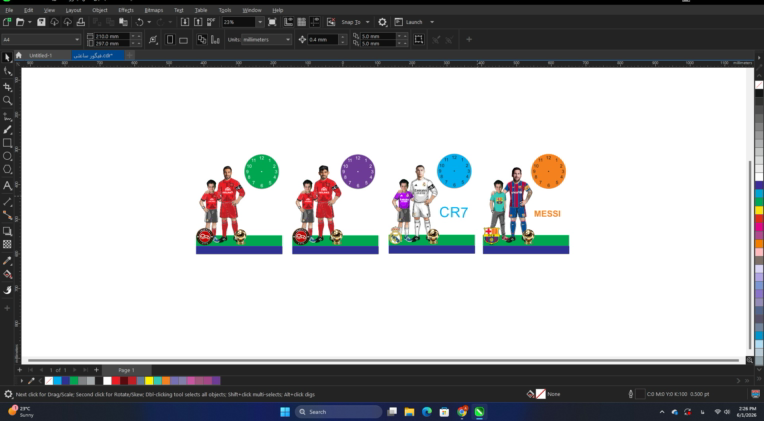Open the Options gear icon

pos(382,22)
